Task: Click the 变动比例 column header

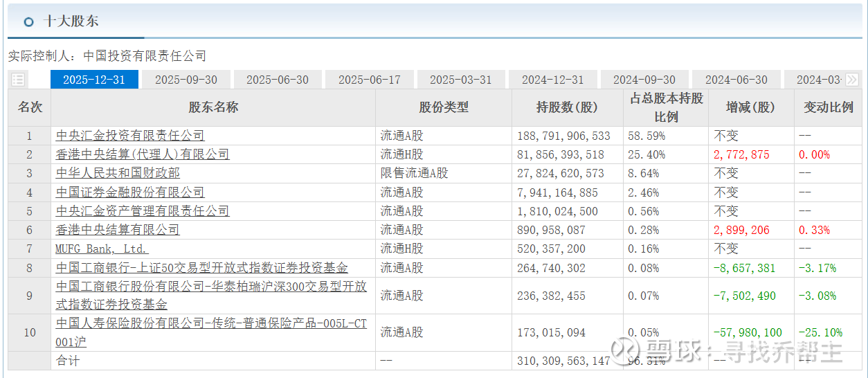Action: tap(829, 107)
